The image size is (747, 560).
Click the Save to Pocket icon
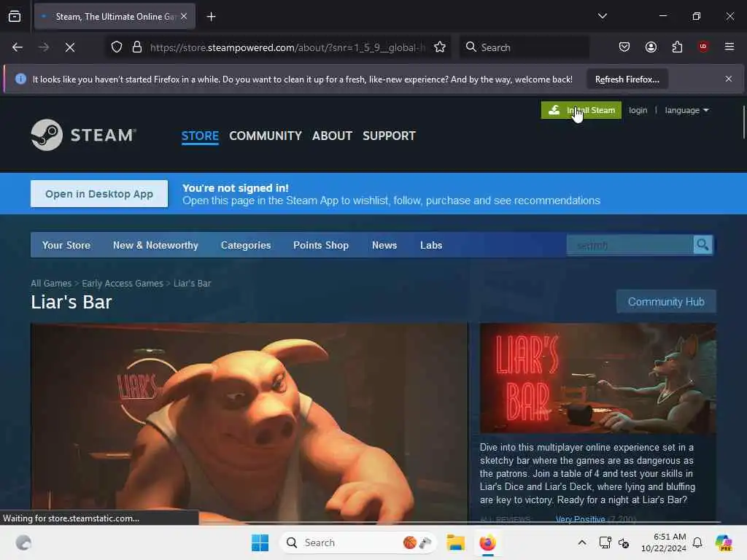[x=624, y=47]
